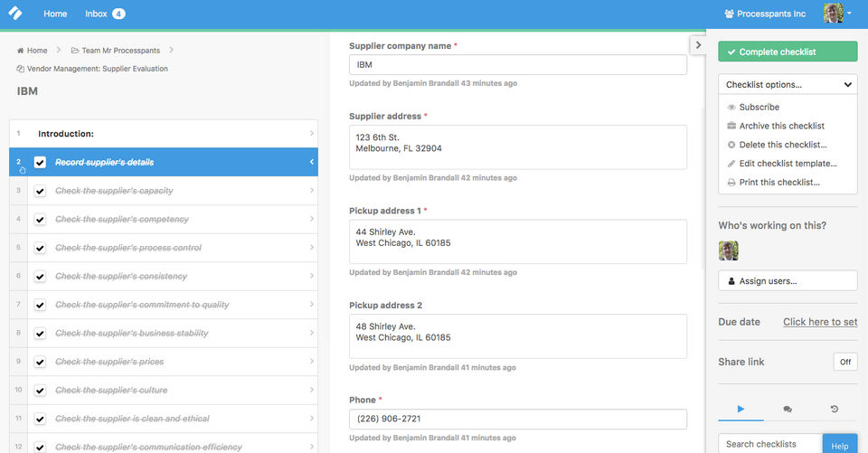Uncheck Check the supplier's culture
The height and width of the screenshot is (453, 868).
point(40,391)
